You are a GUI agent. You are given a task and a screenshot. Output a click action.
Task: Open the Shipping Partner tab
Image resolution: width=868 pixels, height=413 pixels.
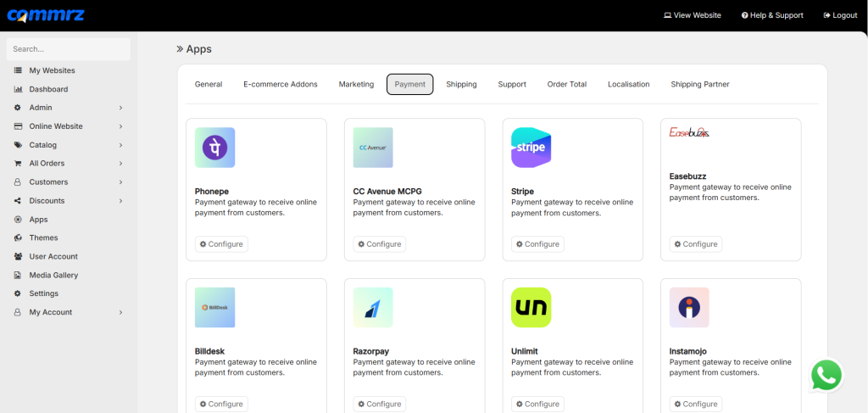point(700,84)
